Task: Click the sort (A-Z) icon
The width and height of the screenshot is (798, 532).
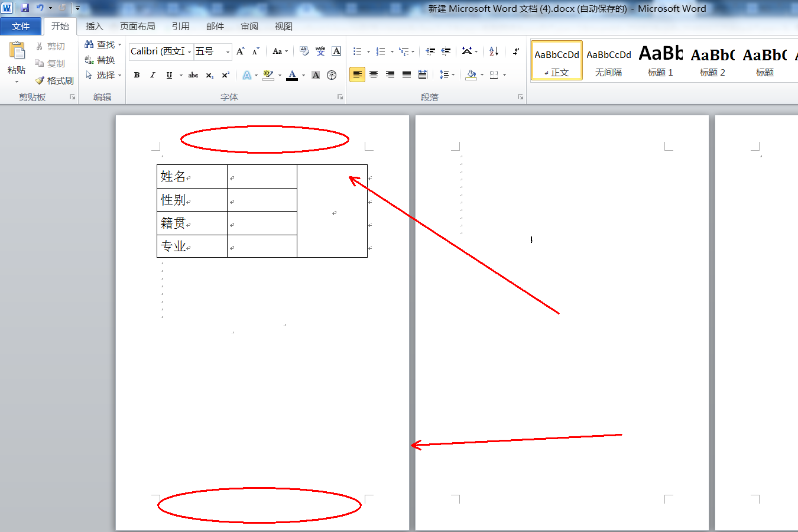Action: (494, 51)
